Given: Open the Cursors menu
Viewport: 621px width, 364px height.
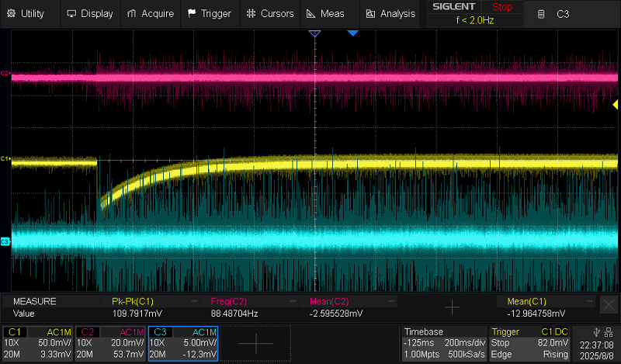Looking at the screenshot, I should tap(270, 13).
